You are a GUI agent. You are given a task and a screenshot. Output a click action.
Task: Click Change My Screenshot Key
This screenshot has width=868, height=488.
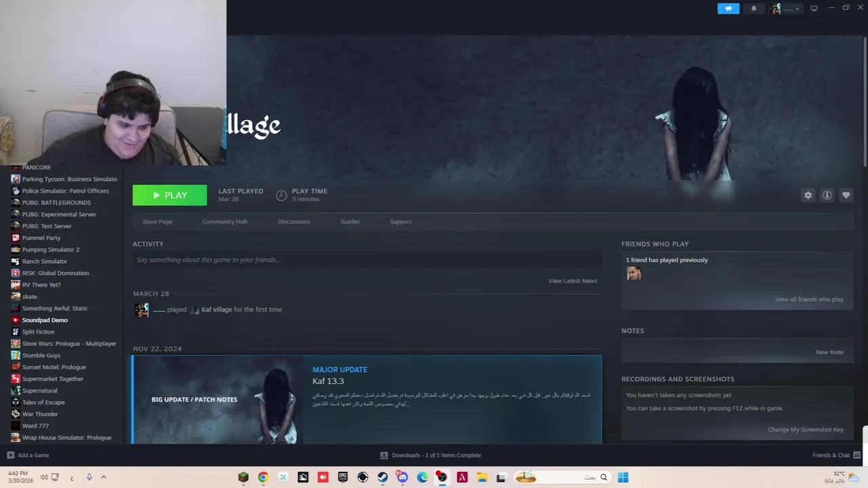pos(806,430)
